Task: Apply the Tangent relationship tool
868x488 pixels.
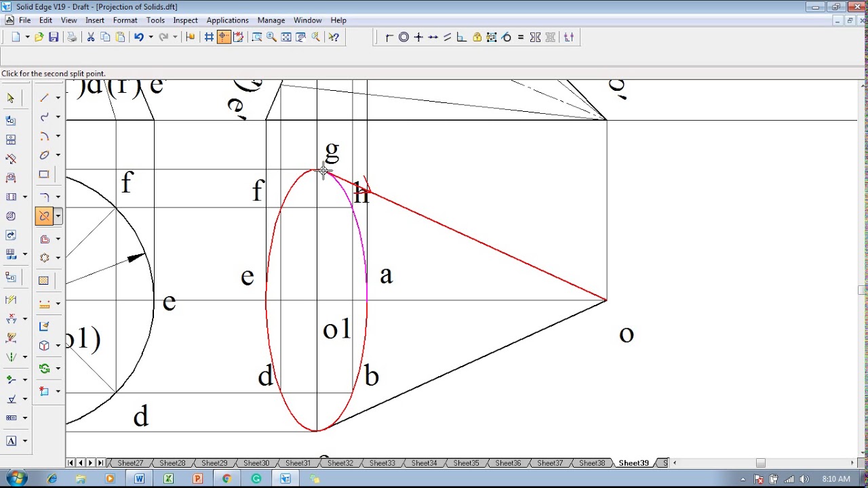Action: tap(506, 37)
